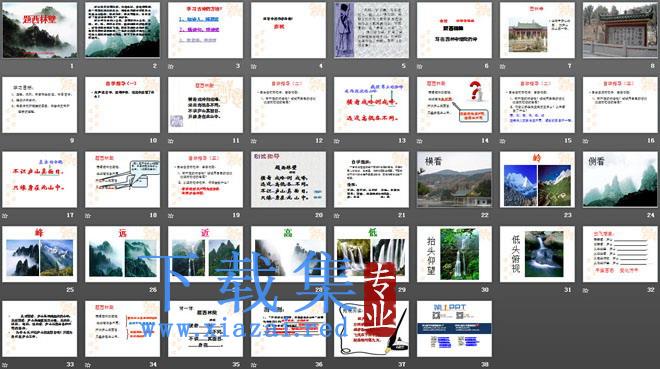Viewport: 660px width, 369px height.
Task: Select slide 26 thumbnail 远
Action: point(122,254)
